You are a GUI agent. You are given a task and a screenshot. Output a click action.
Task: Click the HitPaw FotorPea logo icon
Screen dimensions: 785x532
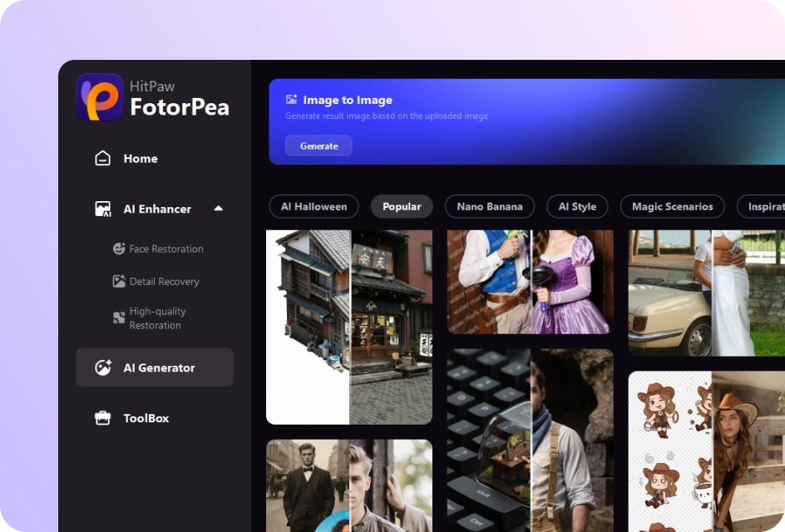[100, 97]
